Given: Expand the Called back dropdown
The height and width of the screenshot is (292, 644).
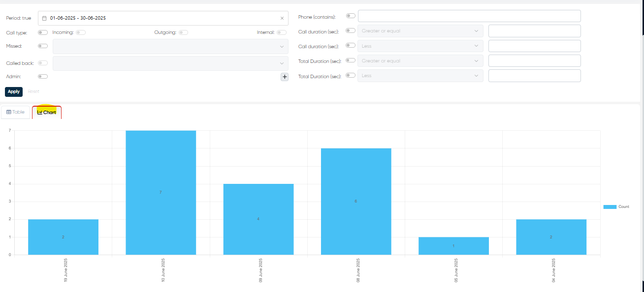Looking at the screenshot, I should pyautogui.click(x=170, y=63).
